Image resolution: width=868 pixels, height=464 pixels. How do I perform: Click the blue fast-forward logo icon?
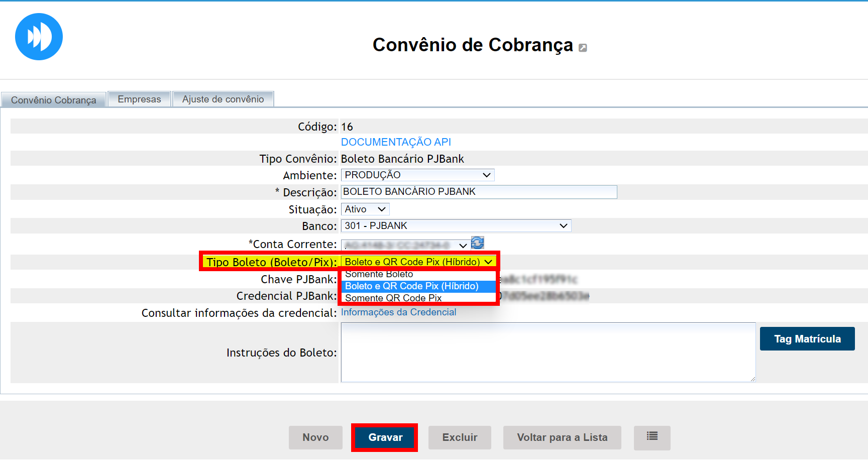(39, 37)
